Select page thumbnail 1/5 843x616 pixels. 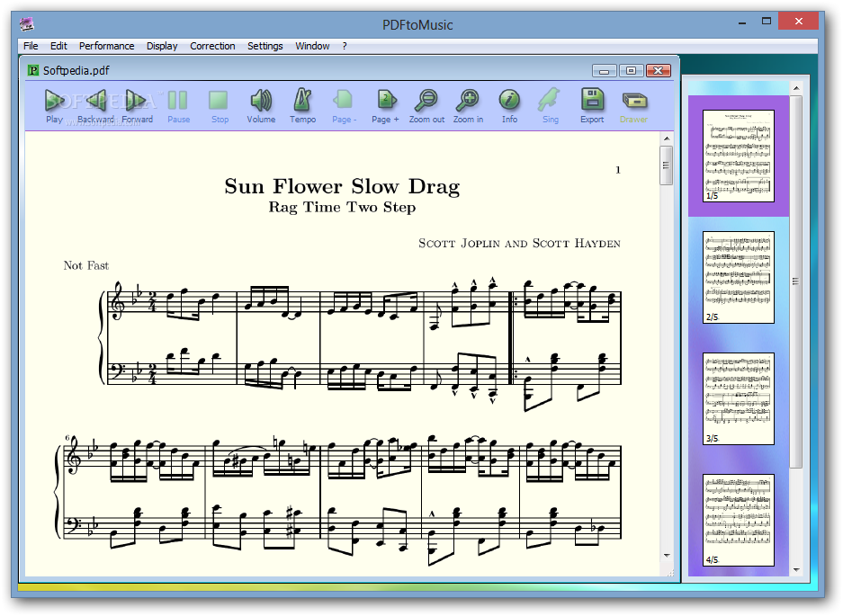(739, 156)
